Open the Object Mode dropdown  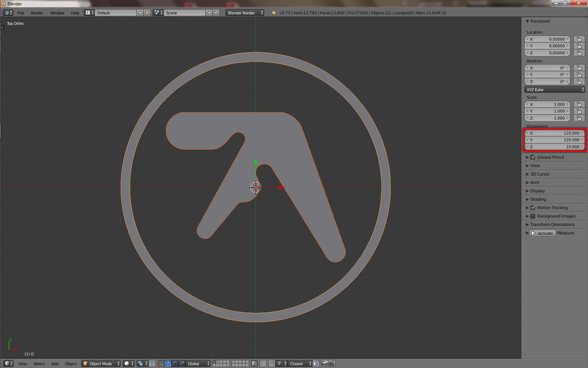[101, 363]
